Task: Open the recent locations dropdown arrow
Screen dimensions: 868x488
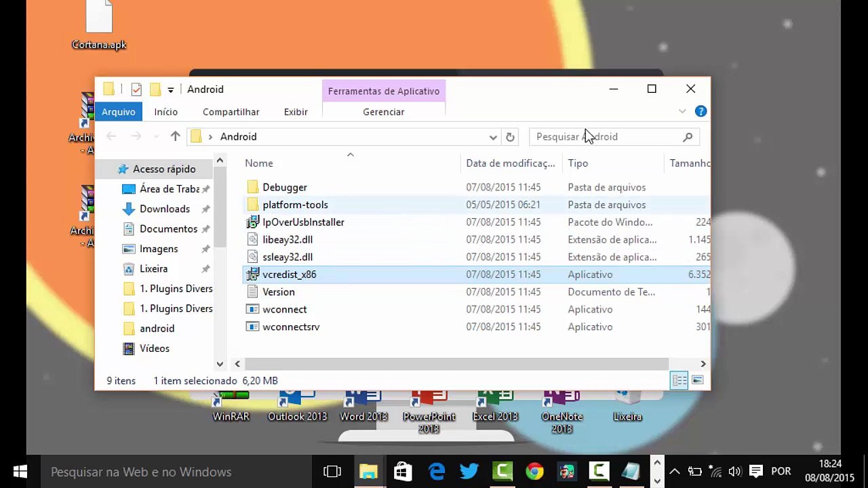Action: (x=157, y=137)
